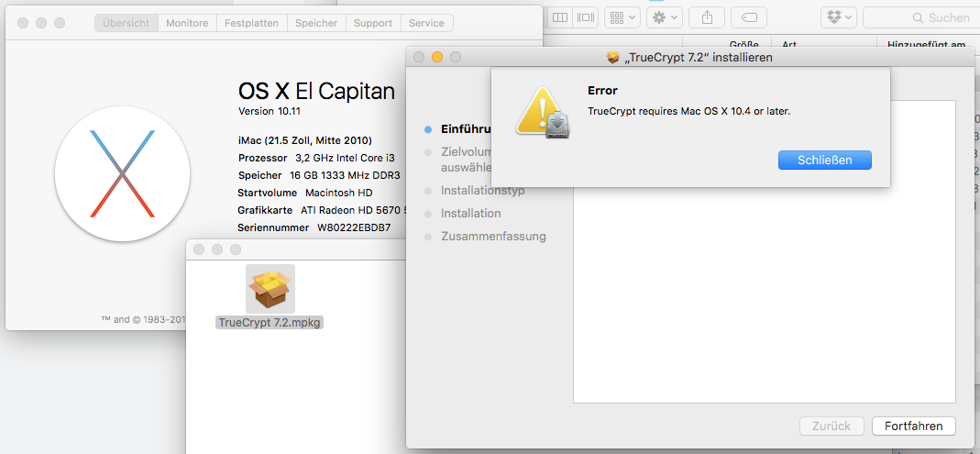The height and width of the screenshot is (454, 980).
Task: Close the About This Mac window
Action: 23,23
